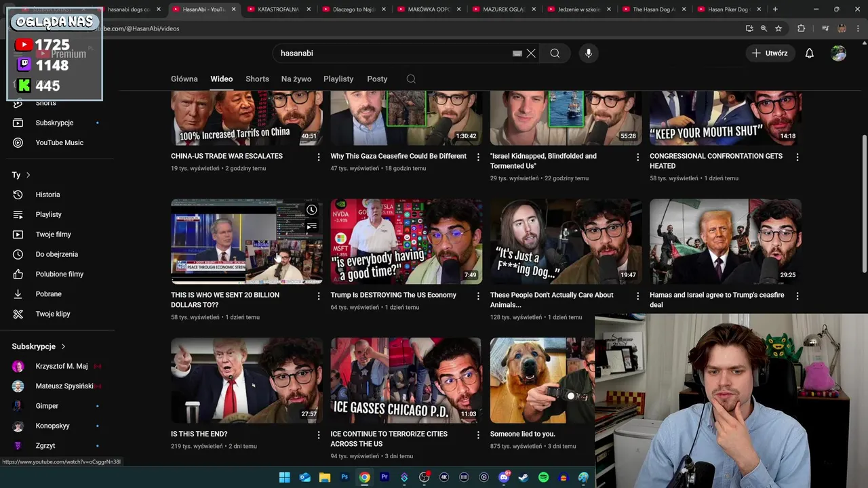Start voice search with the microphone

pos(589,53)
